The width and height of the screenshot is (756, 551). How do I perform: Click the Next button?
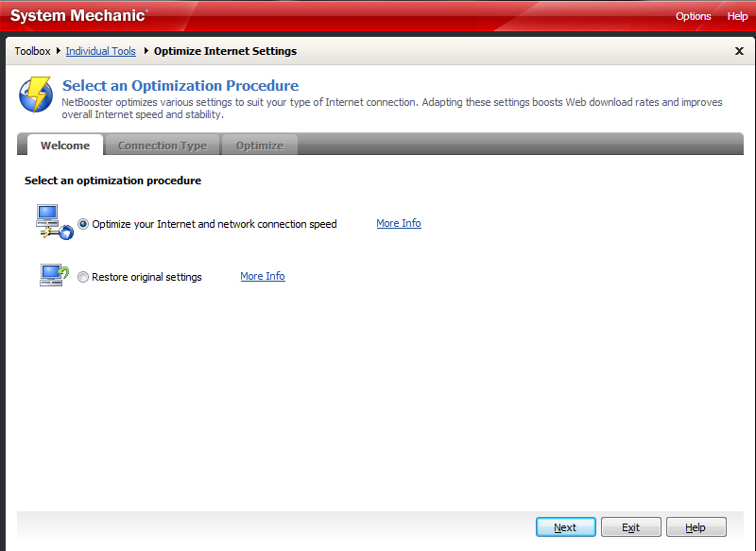coord(565,526)
